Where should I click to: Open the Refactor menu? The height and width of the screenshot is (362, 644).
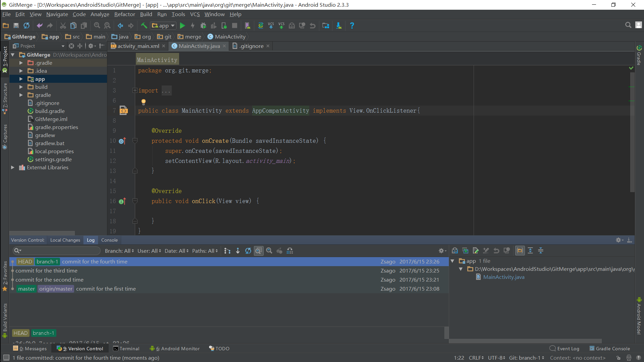coord(124,14)
